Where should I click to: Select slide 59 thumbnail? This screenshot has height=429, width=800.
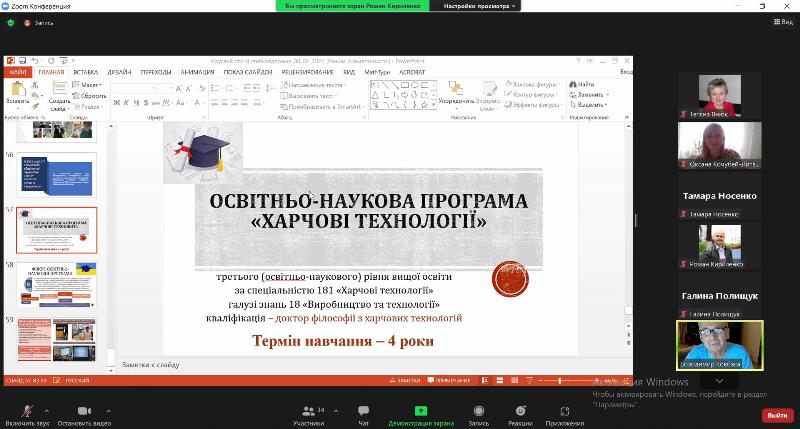click(x=57, y=340)
